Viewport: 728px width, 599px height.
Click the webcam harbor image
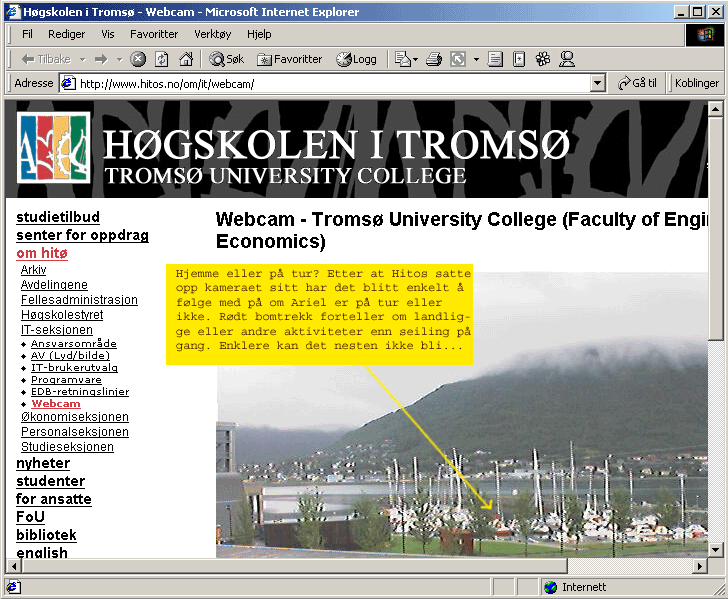click(x=462, y=415)
